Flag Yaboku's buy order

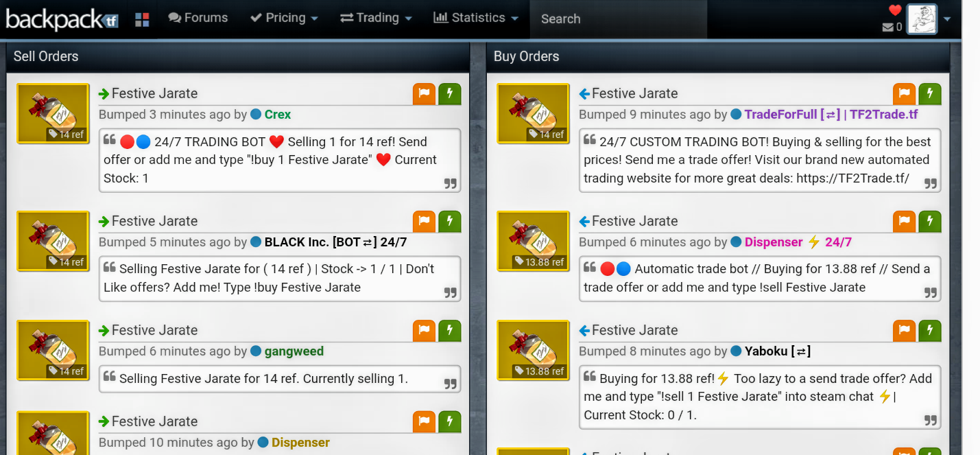(x=905, y=331)
